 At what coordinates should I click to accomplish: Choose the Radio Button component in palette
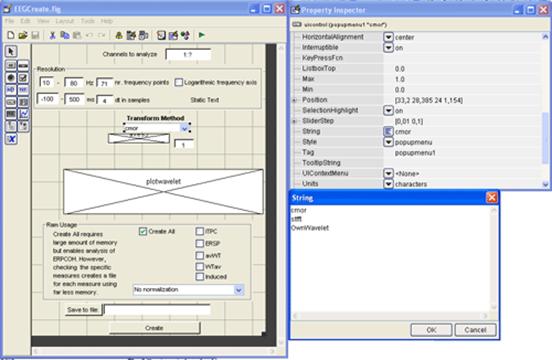(11, 78)
